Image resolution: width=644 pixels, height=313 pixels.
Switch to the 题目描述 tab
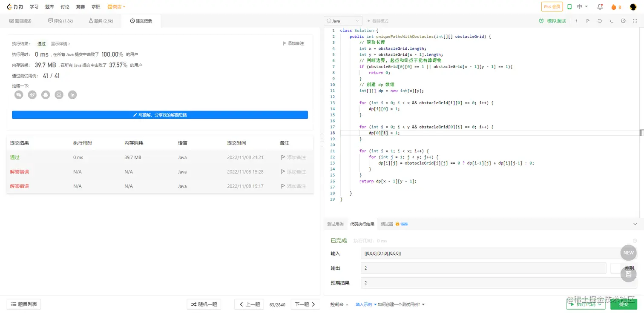20,21
